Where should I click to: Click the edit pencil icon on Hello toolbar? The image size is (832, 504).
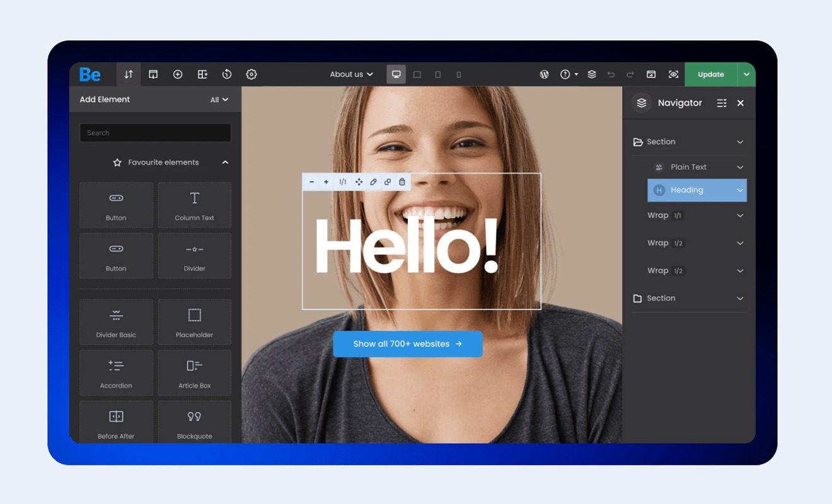373,182
